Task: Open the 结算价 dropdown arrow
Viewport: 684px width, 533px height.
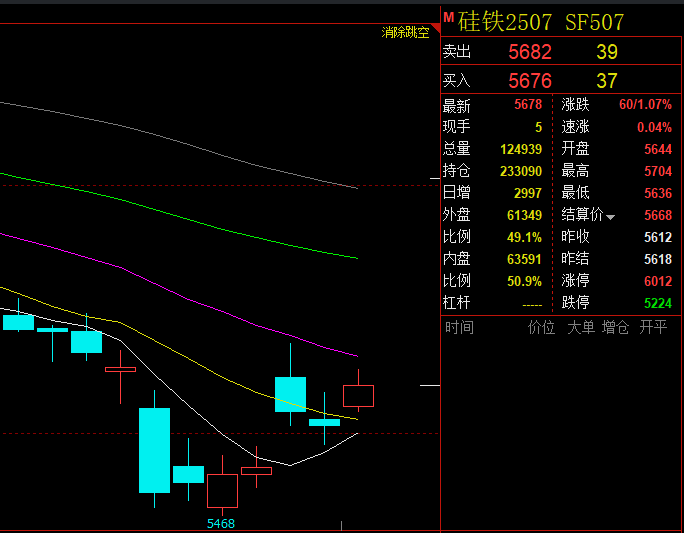Action: coord(610,217)
